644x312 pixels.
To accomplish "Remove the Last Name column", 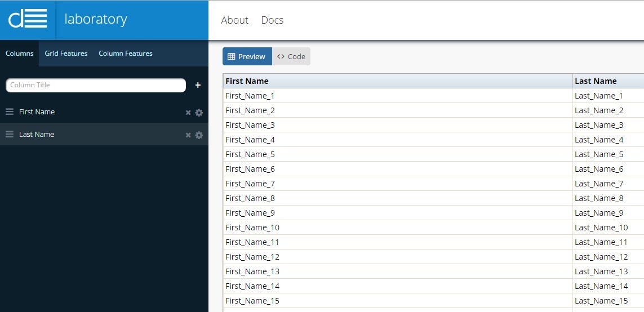I will [188, 135].
